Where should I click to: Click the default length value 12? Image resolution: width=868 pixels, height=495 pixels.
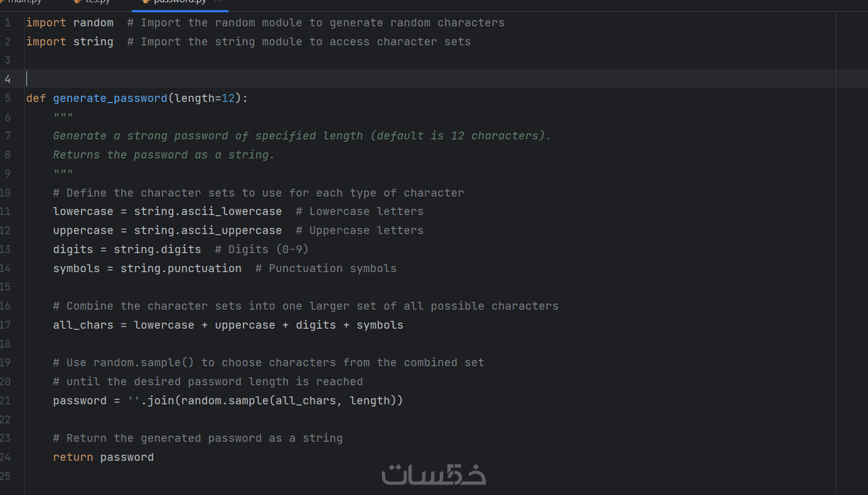pyautogui.click(x=228, y=98)
